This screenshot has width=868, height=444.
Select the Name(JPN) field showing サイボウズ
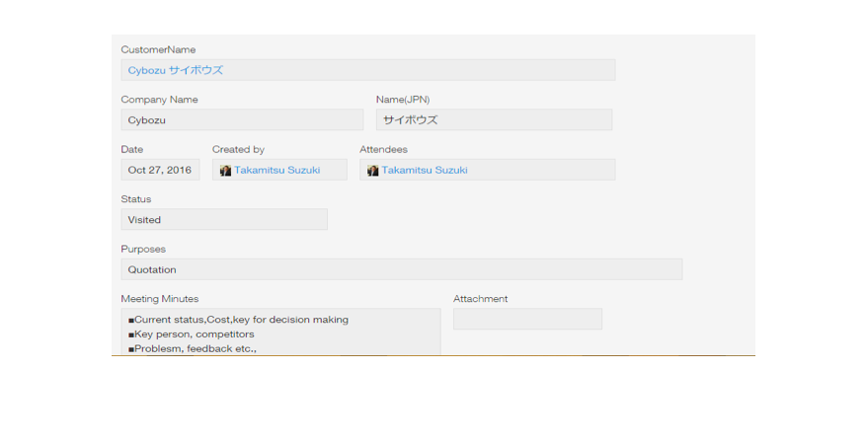(495, 120)
